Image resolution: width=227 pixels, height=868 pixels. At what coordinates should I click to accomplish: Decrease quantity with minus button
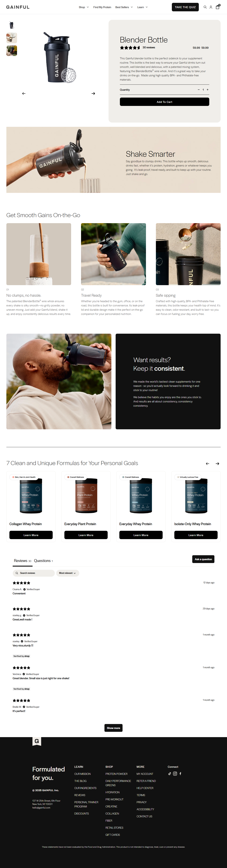coord(199,90)
